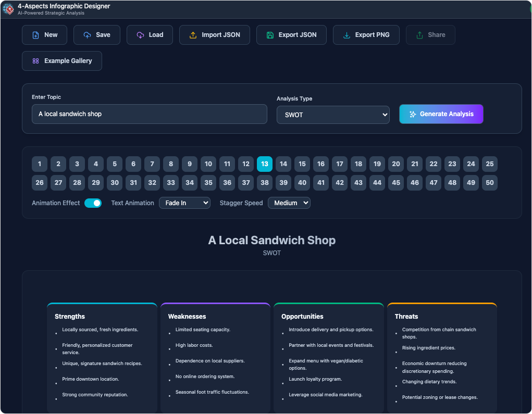Open the Analysis Type dropdown
The width and height of the screenshot is (532, 414).
(332, 115)
